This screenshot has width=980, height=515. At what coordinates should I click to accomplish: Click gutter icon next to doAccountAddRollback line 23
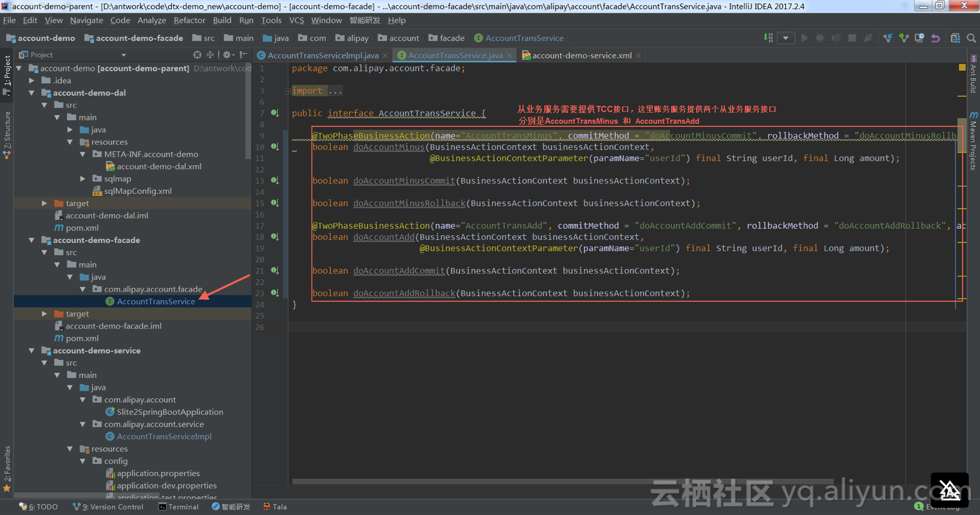[x=275, y=293]
